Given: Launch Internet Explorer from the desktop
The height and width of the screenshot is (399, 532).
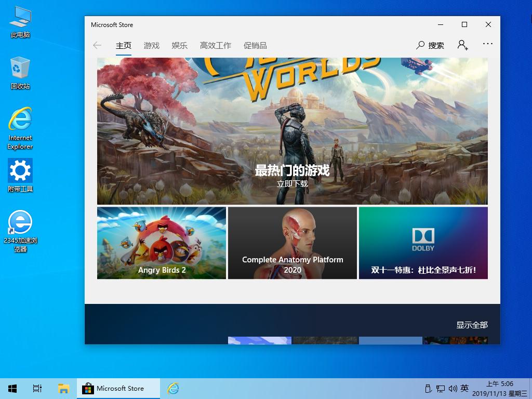Looking at the screenshot, I should [x=20, y=128].
